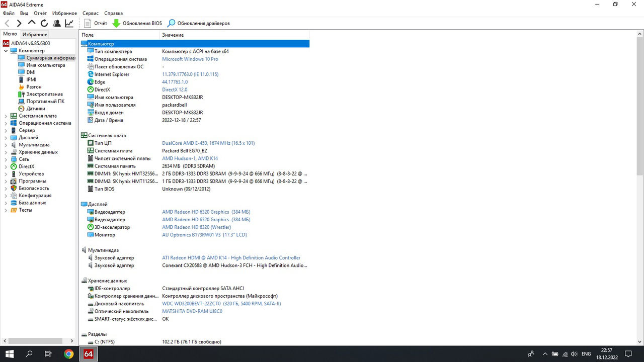Open AMD Radeon HD 6320 (Wrestler) link

click(196, 227)
